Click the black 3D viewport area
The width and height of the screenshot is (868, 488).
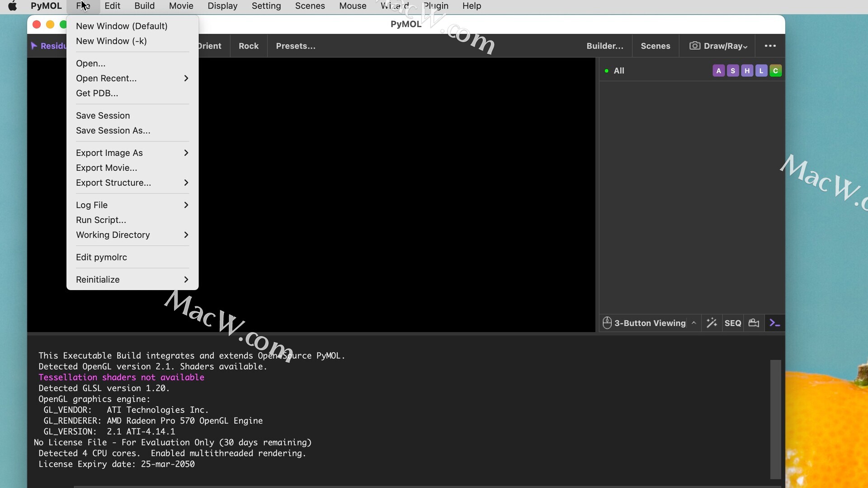click(397, 194)
